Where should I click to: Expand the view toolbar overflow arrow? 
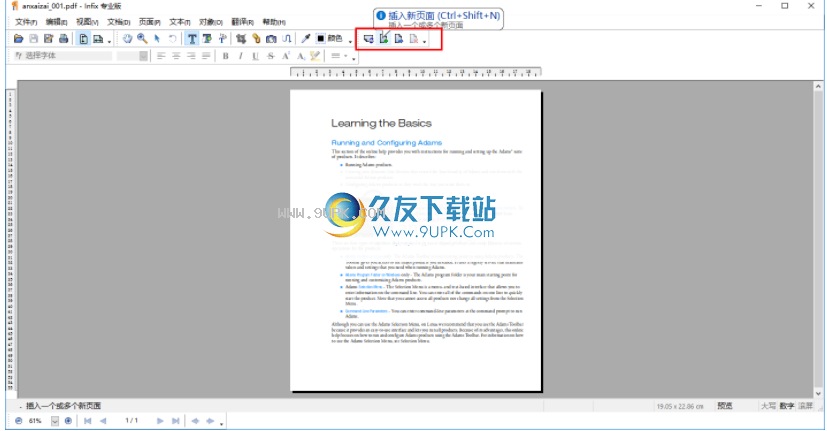click(x=109, y=41)
